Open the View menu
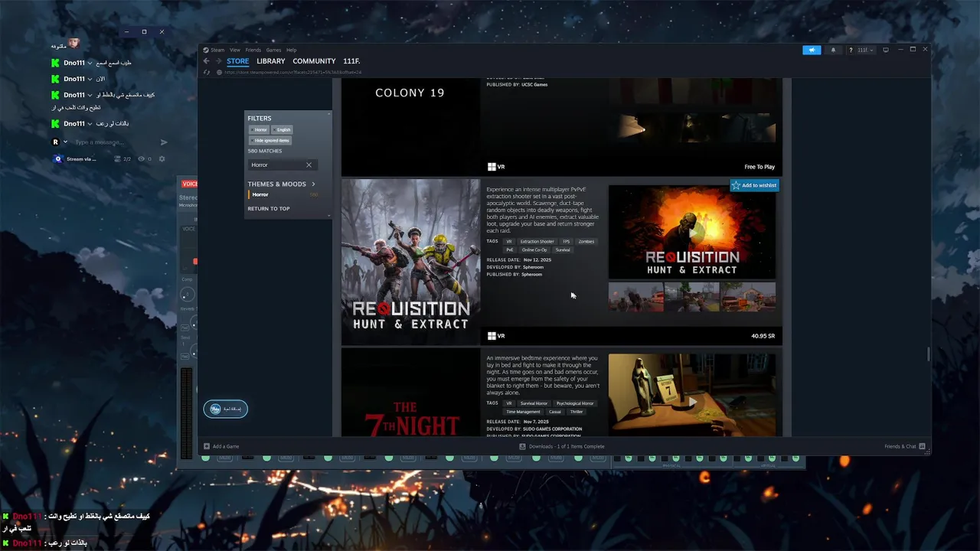 pos(235,50)
